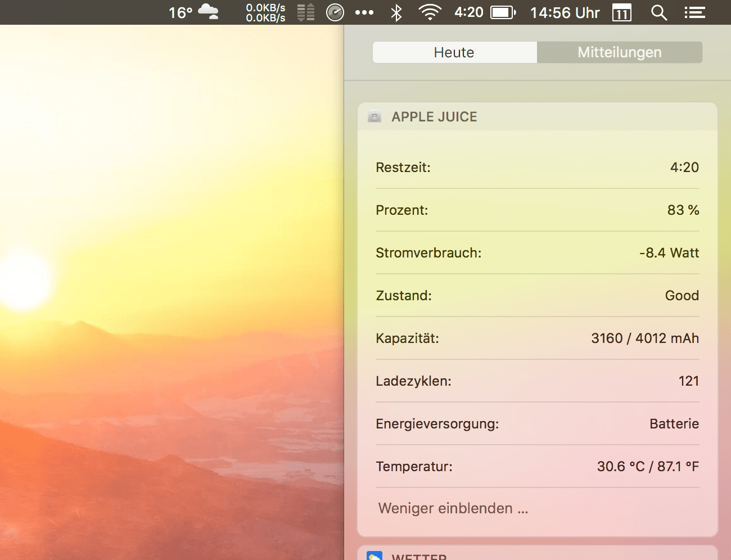731x560 pixels.
Task: Open the clock showing 14:56 Uhr
Action: click(565, 13)
